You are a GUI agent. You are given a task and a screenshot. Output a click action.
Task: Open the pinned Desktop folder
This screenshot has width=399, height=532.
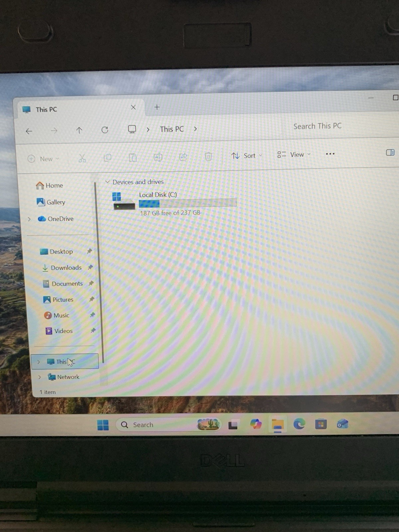(x=56, y=252)
